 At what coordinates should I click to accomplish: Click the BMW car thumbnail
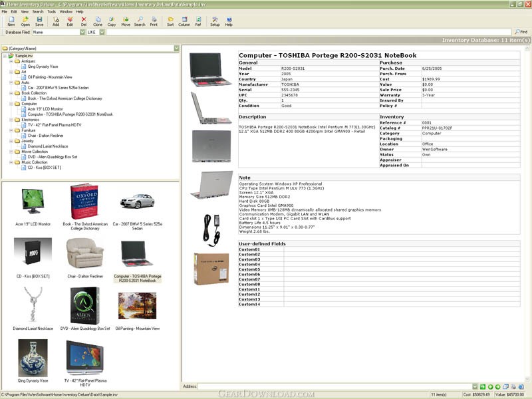[138, 201]
